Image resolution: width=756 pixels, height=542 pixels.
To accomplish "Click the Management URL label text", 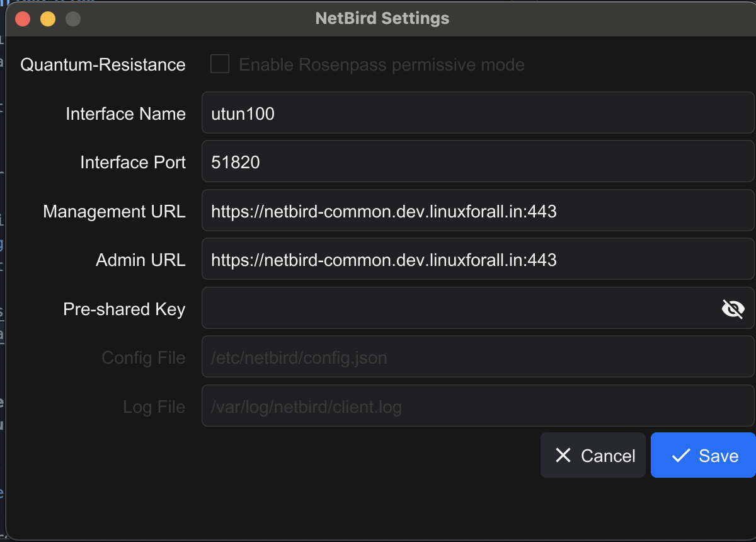I will click(114, 212).
